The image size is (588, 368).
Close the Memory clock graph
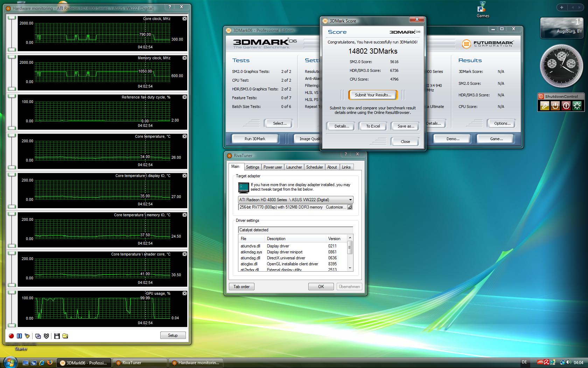pos(184,58)
